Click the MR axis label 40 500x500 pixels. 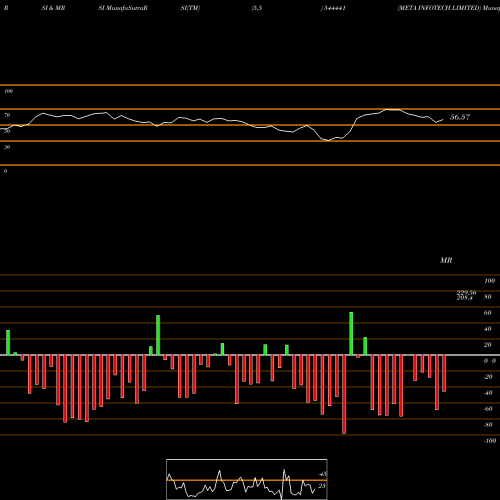[487, 329]
